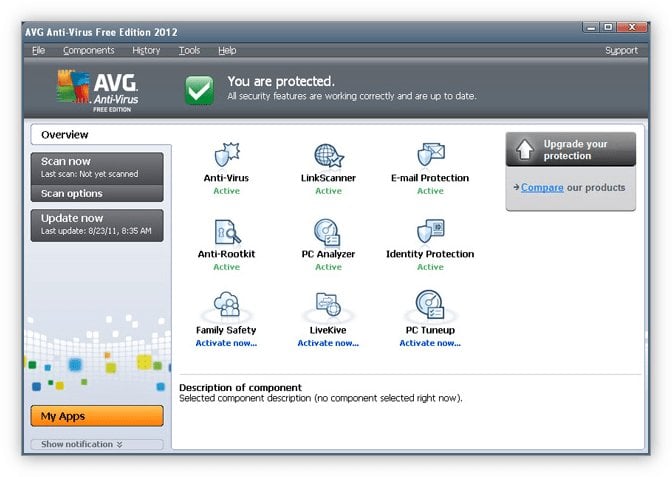This screenshot has height=477, width=672.
Task: Open the PC Analyzer icon
Action: (328, 232)
